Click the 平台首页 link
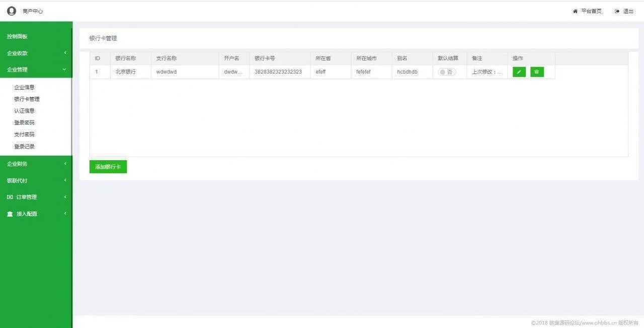The height and width of the screenshot is (328, 644). [591, 11]
